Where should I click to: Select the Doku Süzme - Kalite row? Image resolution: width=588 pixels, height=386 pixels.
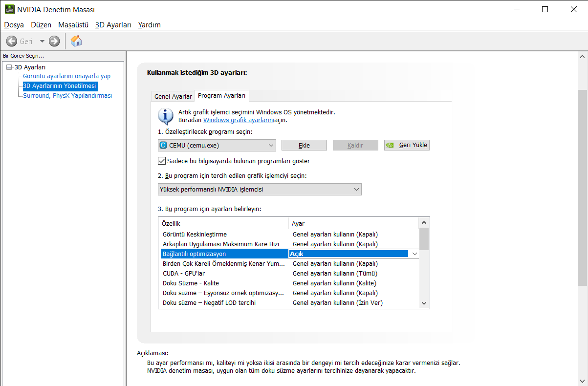(x=290, y=283)
